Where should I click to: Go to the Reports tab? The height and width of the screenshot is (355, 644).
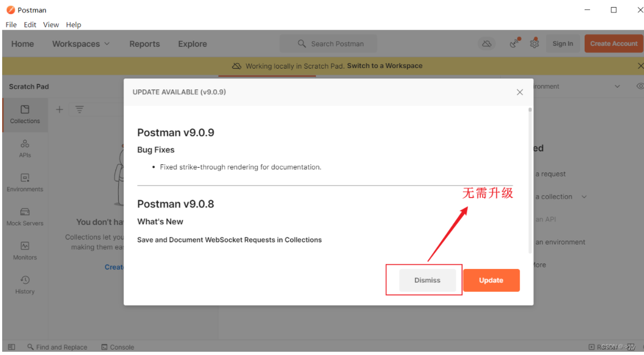(144, 44)
